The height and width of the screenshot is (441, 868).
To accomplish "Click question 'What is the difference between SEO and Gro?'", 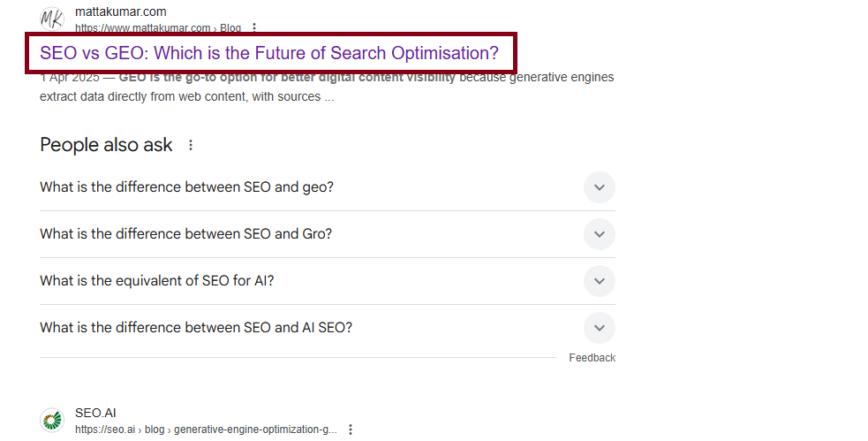I will point(186,234).
